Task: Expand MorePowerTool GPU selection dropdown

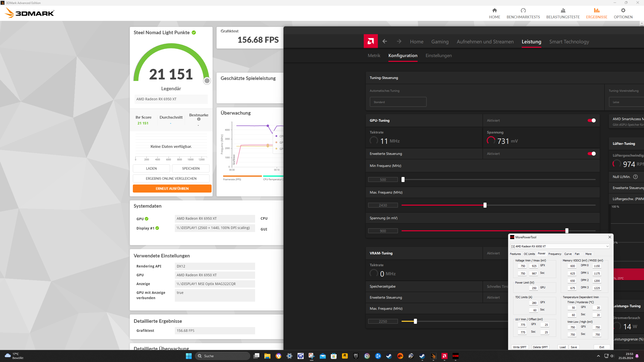Action: tap(607, 246)
